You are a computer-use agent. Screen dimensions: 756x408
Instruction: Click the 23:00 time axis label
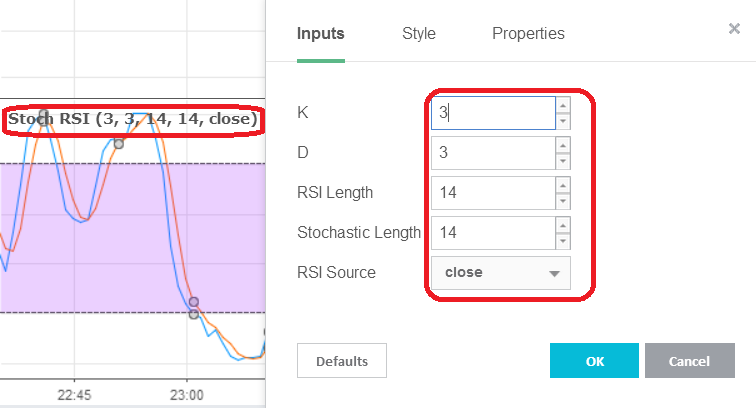(x=187, y=395)
